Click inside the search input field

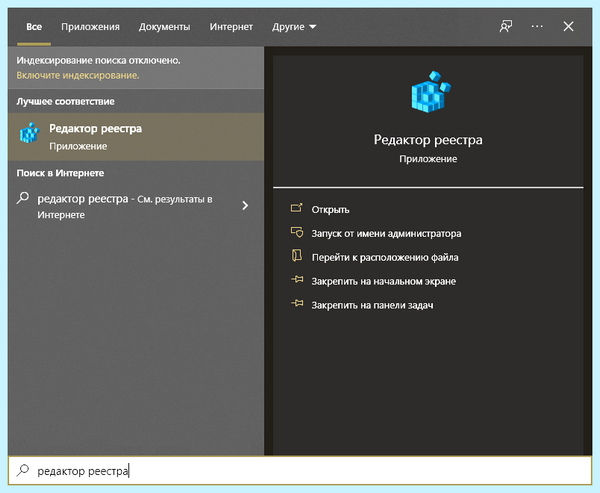point(300,470)
